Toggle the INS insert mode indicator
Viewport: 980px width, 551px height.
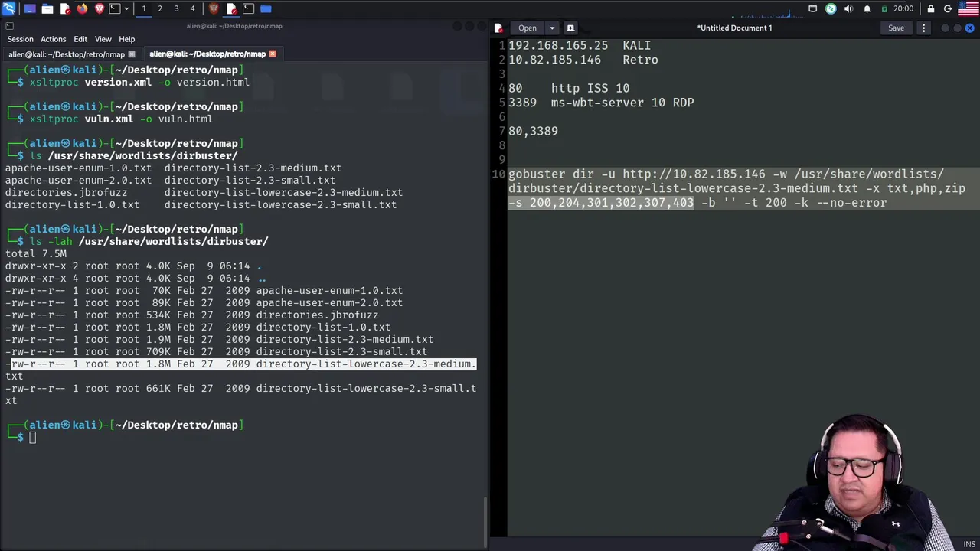969,543
